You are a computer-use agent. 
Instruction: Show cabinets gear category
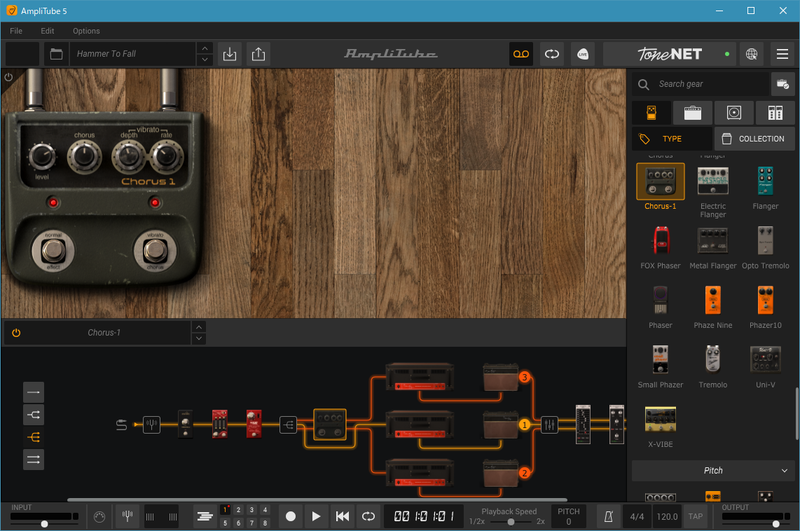[734, 113]
